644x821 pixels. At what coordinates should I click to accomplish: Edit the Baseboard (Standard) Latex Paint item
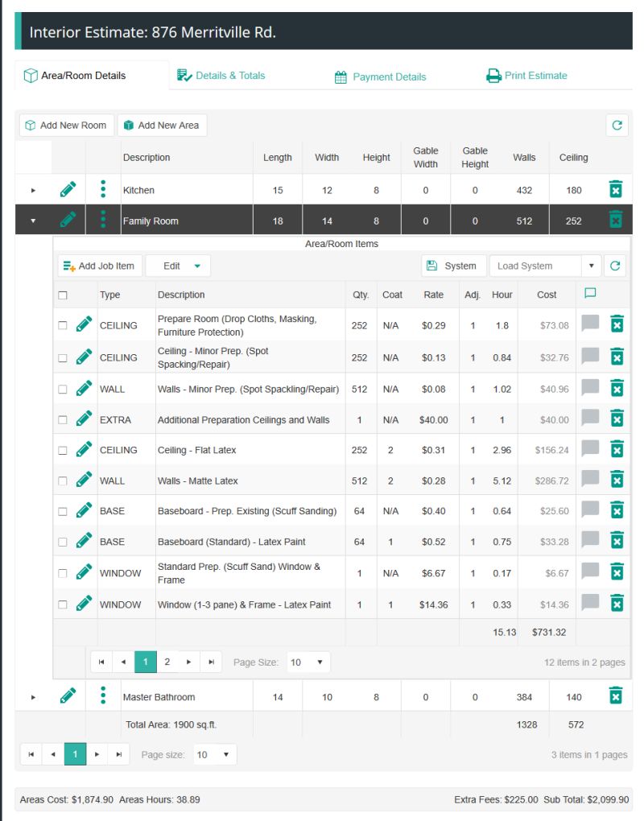(x=84, y=541)
